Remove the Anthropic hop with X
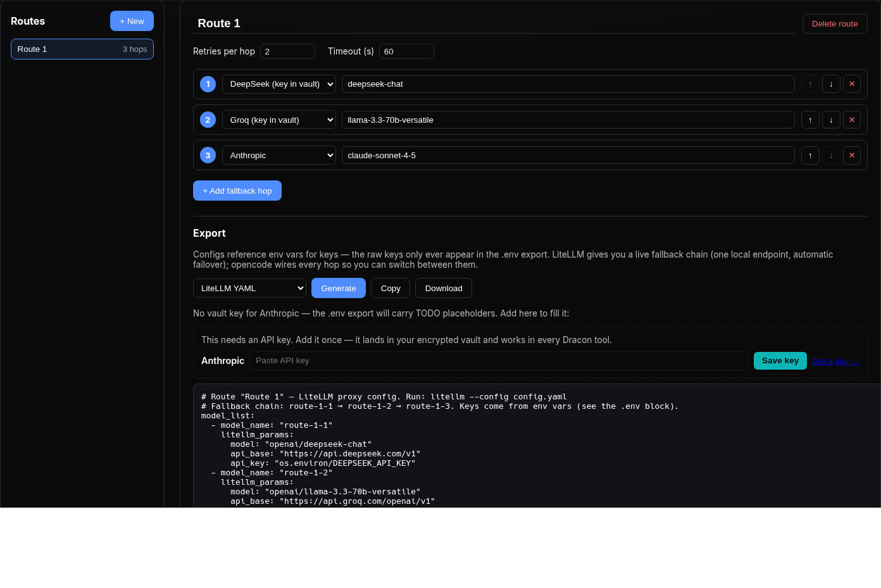 (852, 155)
